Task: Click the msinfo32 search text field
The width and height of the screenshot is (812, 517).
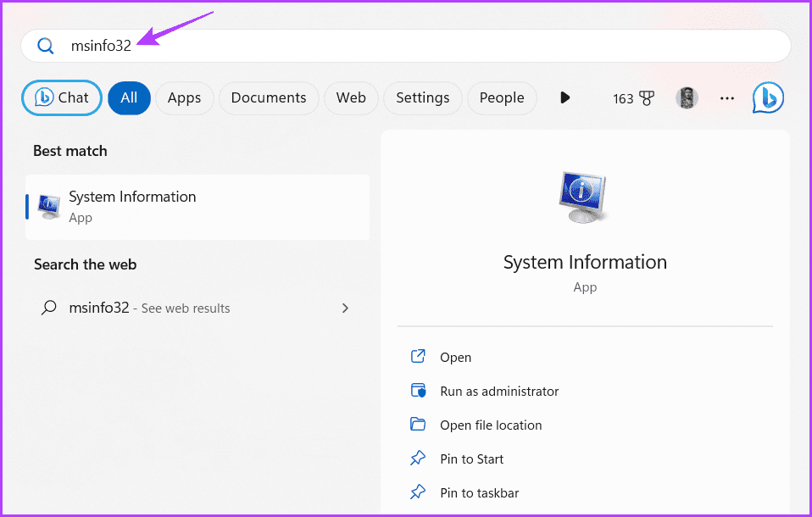Action: click(x=405, y=46)
